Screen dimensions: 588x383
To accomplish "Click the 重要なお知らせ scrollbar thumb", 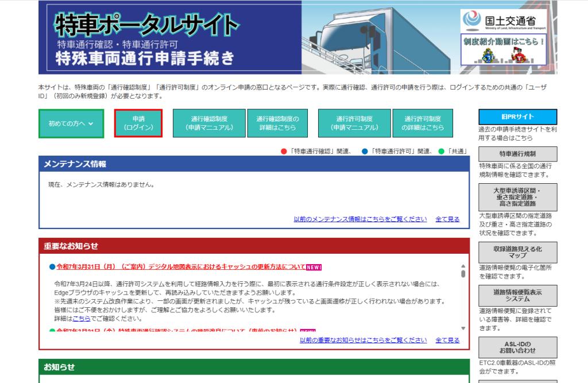I will 463,274.
